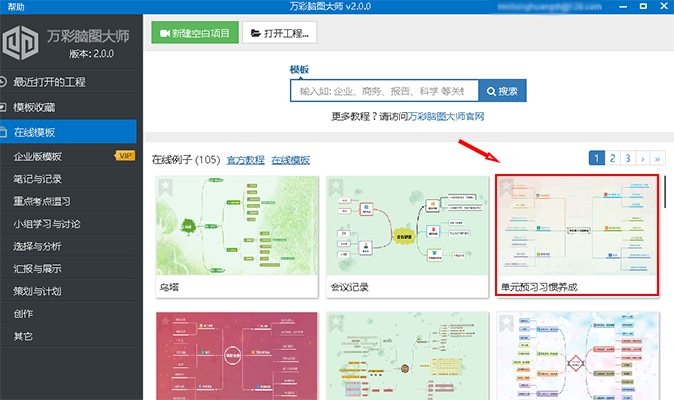Go to page 2 of templates
Screen dimensions: 674x400
pos(612,158)
